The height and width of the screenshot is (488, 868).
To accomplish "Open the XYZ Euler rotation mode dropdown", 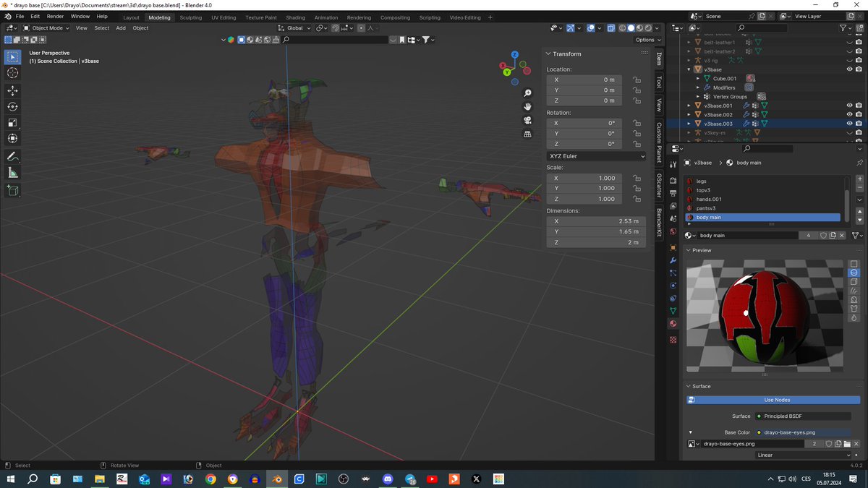I will point(597,156).
